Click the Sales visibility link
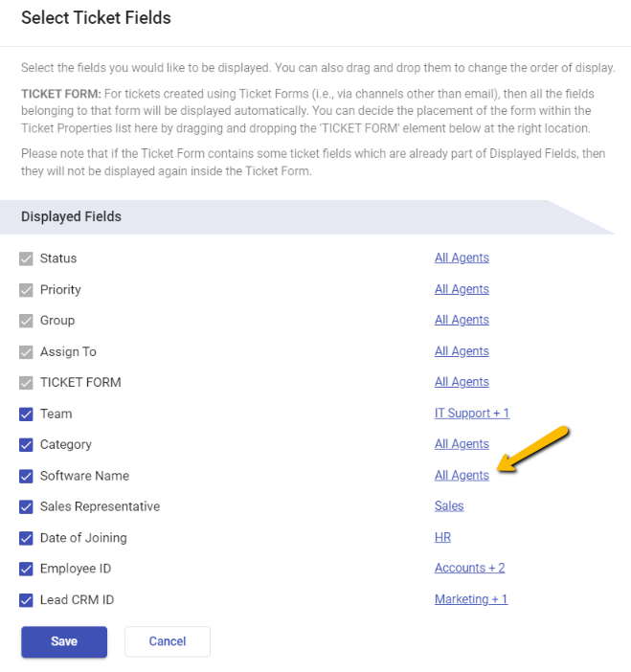 click(x=449, y=505)
